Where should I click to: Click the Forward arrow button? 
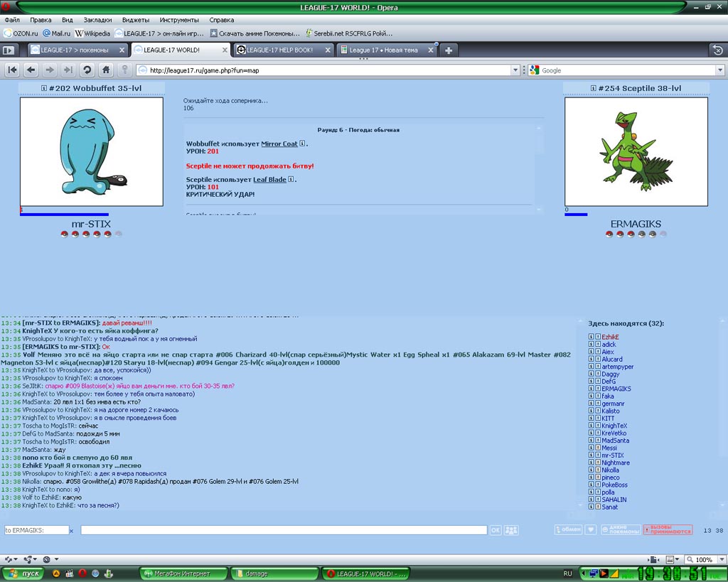(x=50, y=70)
